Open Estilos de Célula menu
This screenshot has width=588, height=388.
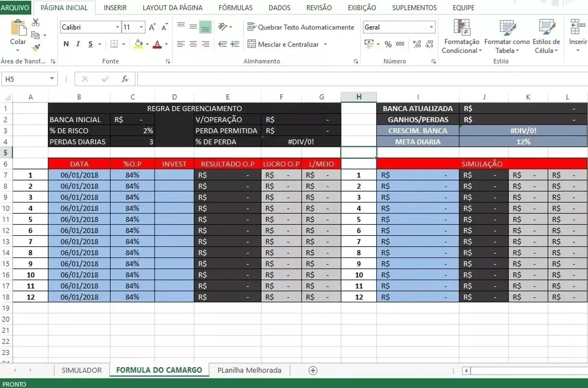[546, 37]
